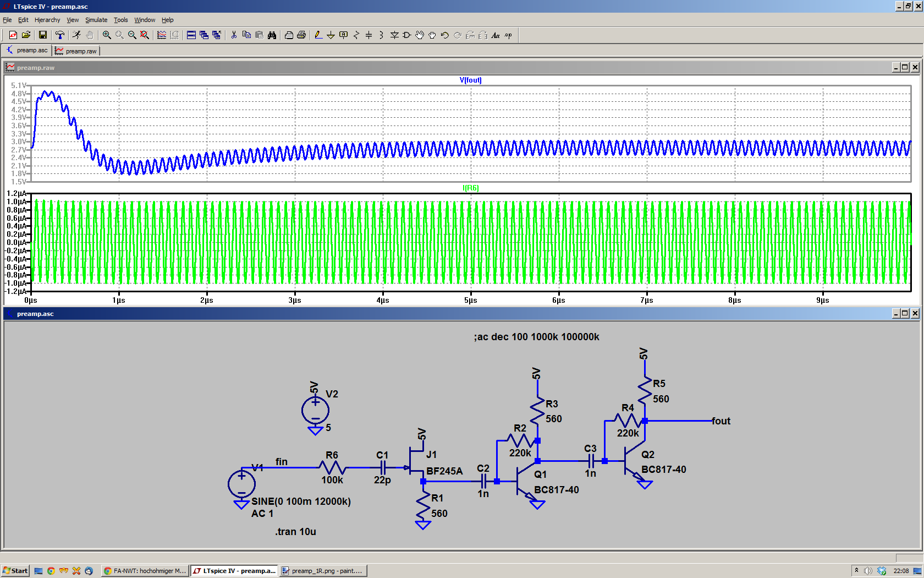924x578 pixels.
Task: Click the Zoom Out magnifier icon
Action: [x=132, y=35]
